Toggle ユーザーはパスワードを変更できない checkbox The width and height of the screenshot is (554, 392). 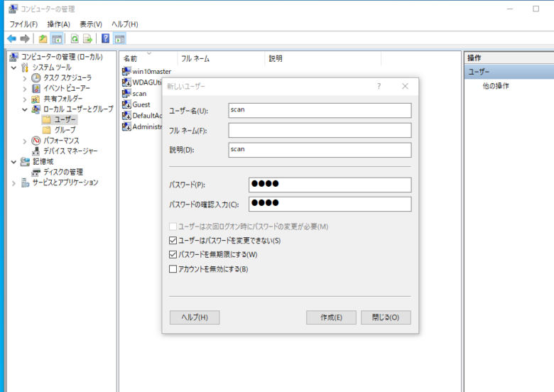pos(173,241)
